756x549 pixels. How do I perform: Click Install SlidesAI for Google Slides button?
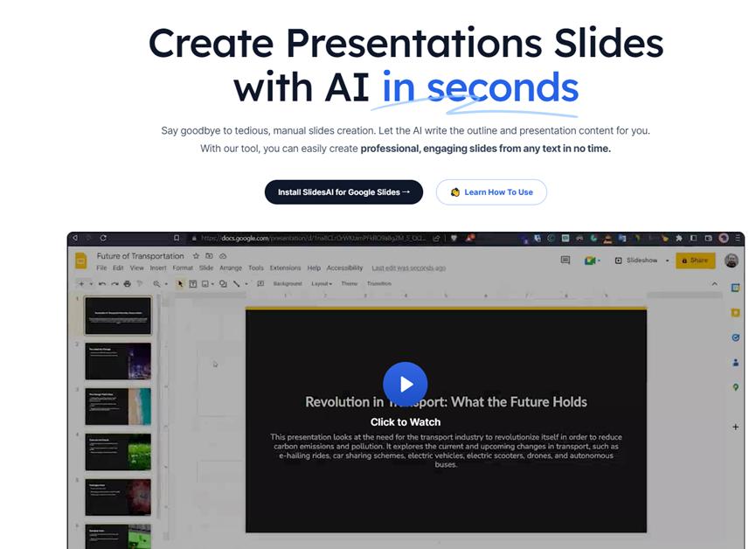point(343,192)
